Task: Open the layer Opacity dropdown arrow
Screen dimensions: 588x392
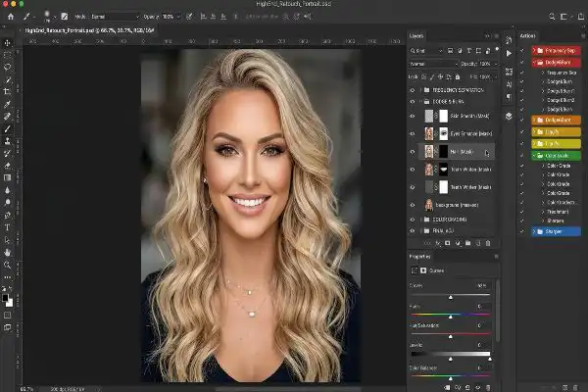Action: coord(496,64)
